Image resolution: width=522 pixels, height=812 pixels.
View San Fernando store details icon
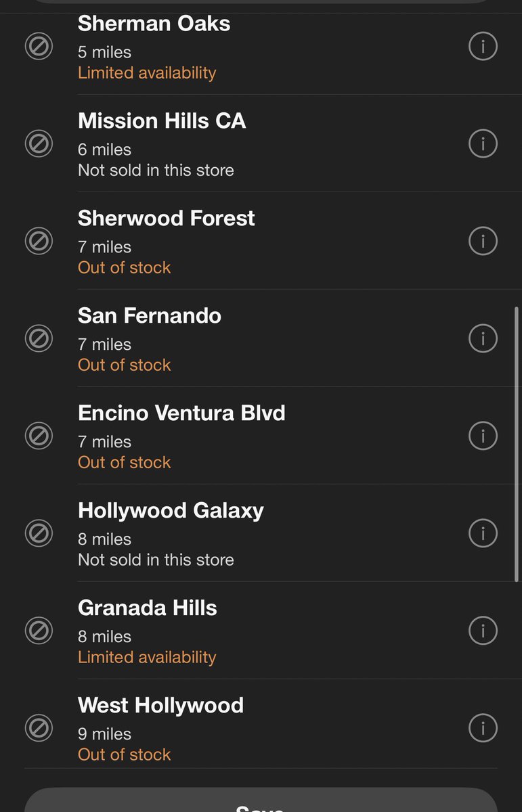pos(483,338)
